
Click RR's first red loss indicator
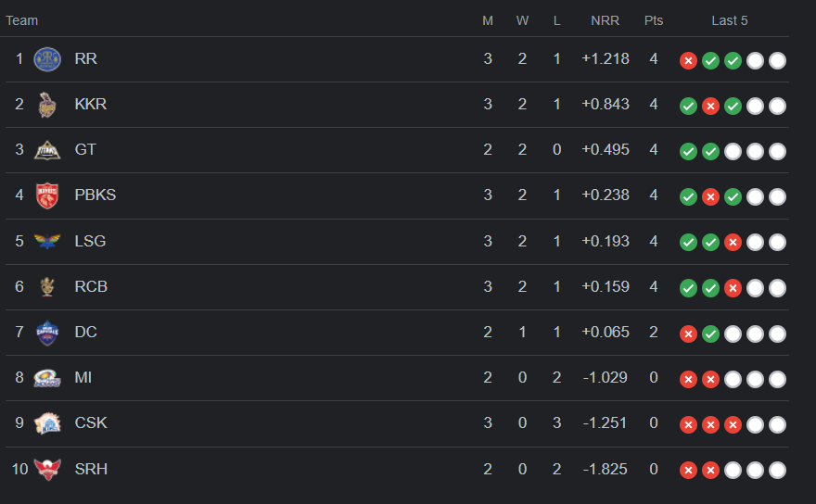coord(688,61)
